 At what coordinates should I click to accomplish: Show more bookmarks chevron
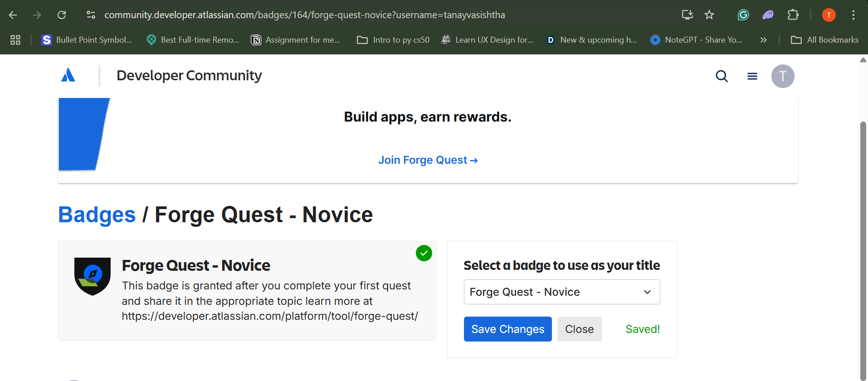pyautogui.click(x=764, y=40)
